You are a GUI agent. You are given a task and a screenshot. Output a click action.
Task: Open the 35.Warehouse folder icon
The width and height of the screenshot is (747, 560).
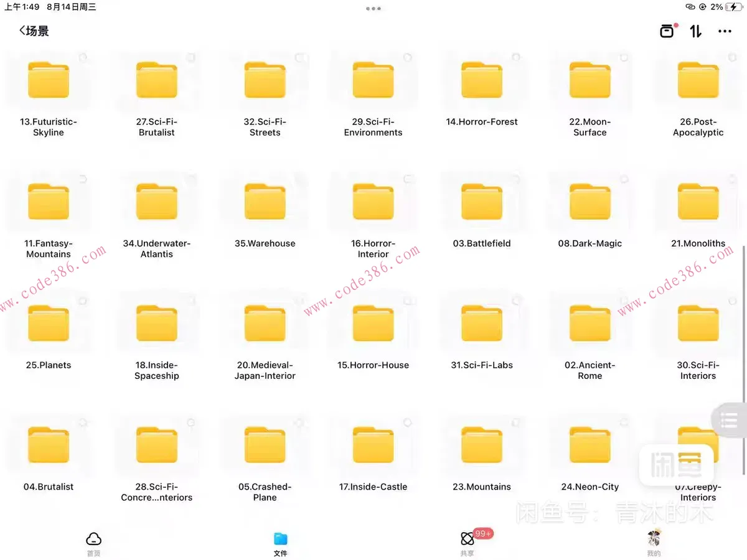tap(265, 202)
